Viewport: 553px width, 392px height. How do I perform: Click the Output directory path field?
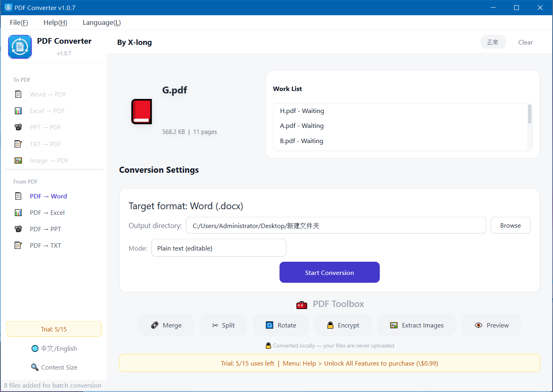tap(336, 225)
